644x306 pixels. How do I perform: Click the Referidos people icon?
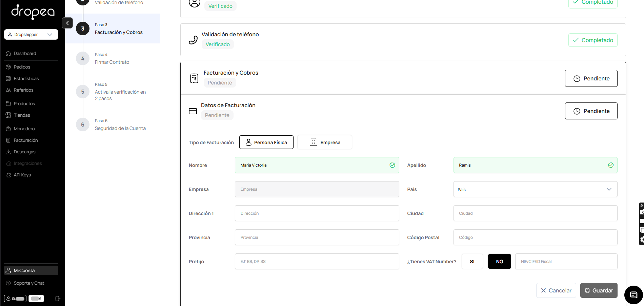[8, 90]
